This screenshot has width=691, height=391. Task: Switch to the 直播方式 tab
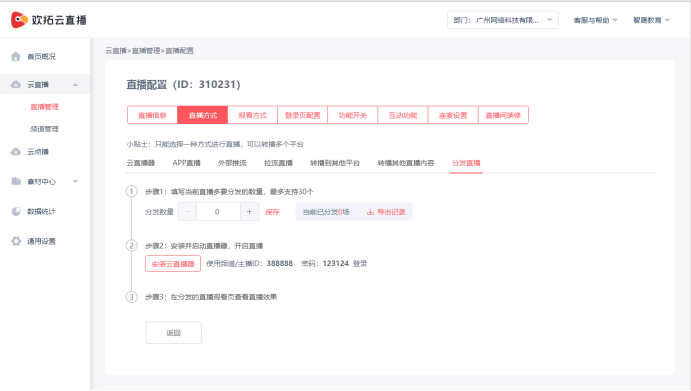[x=203, y=115]
